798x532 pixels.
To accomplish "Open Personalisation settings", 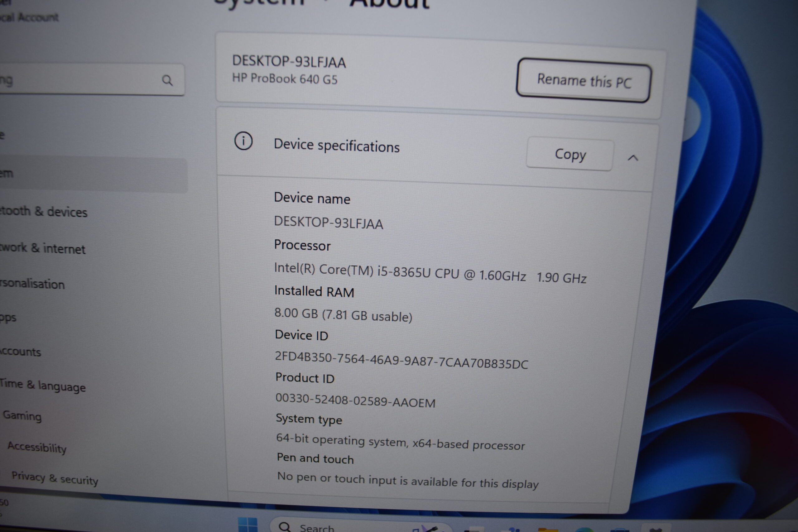I will pos(32,283).
